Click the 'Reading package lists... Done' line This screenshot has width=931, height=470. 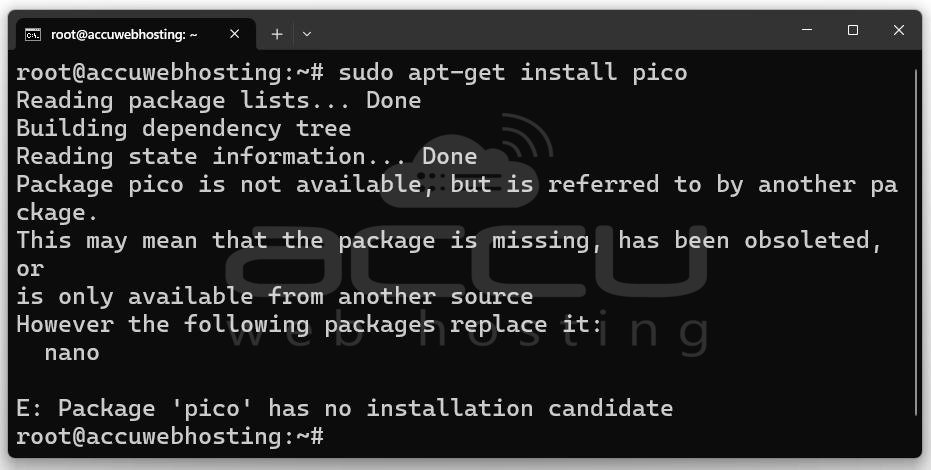(x=218, y=100)
